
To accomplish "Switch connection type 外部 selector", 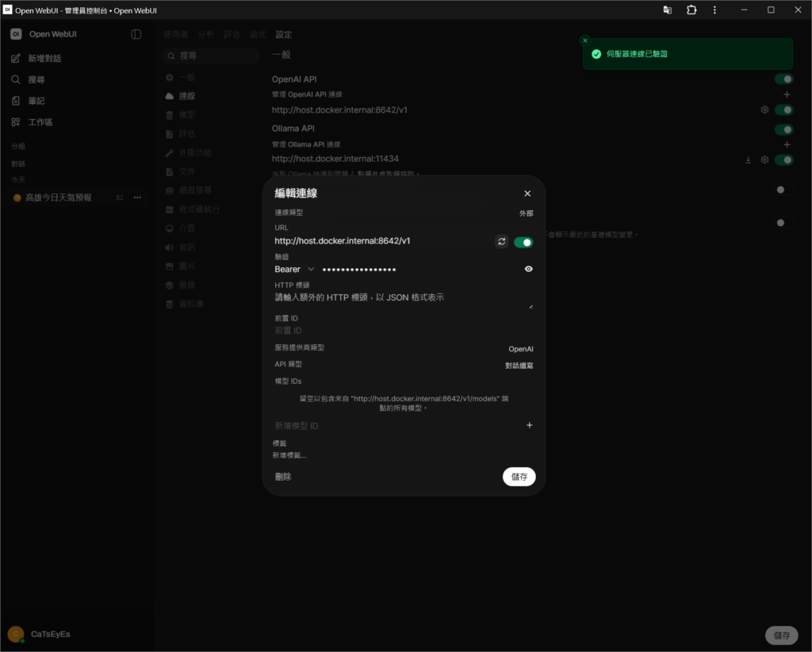I will click(x=527, y=213).
